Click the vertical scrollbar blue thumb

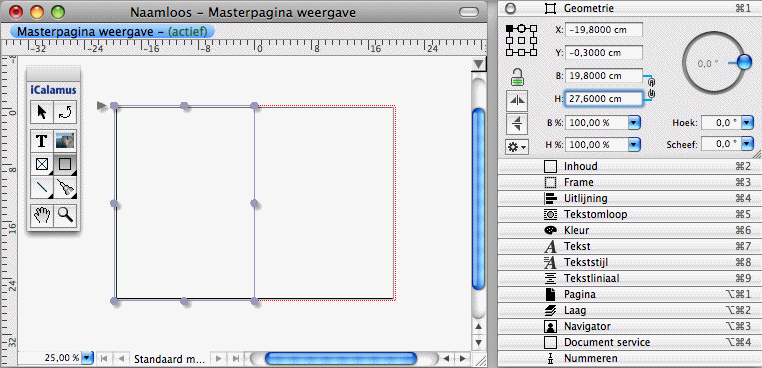tap(479, 199)
